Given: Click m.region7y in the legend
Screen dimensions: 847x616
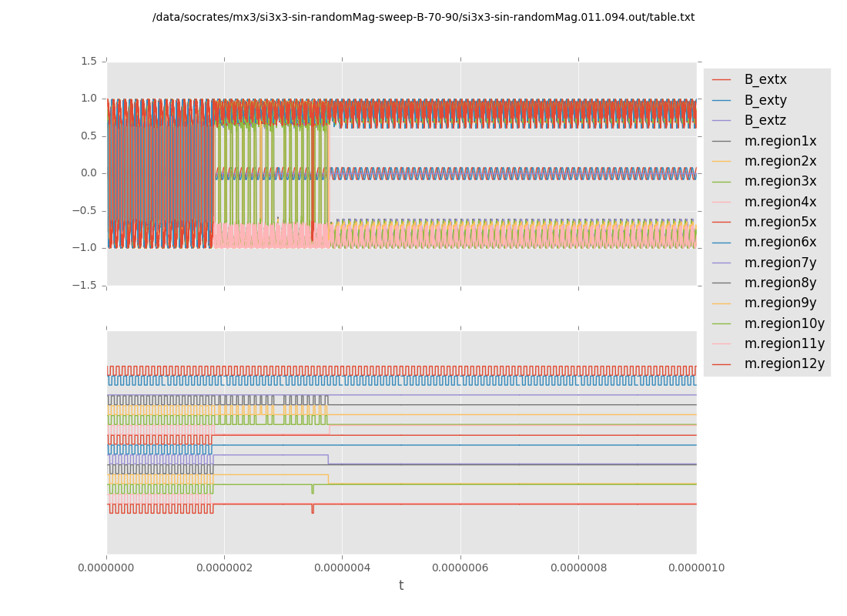Looking at the screenshot, I should pyautogui.click(x=780, y=263).
